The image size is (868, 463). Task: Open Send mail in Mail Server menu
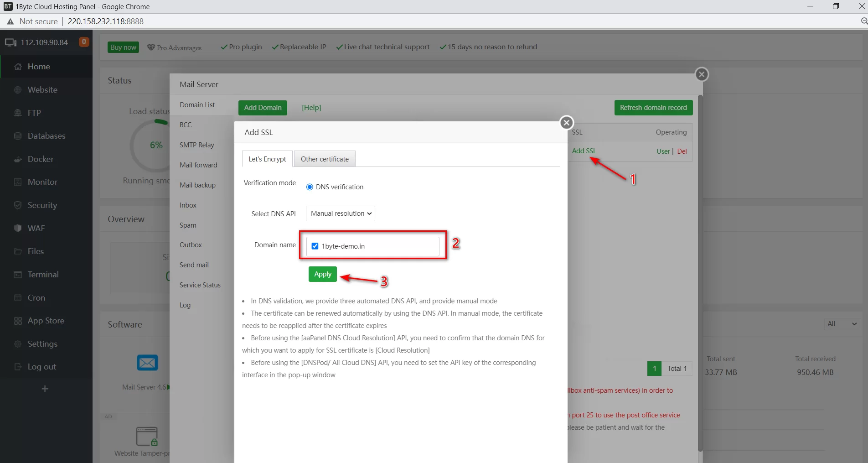(x=194, y=265)
